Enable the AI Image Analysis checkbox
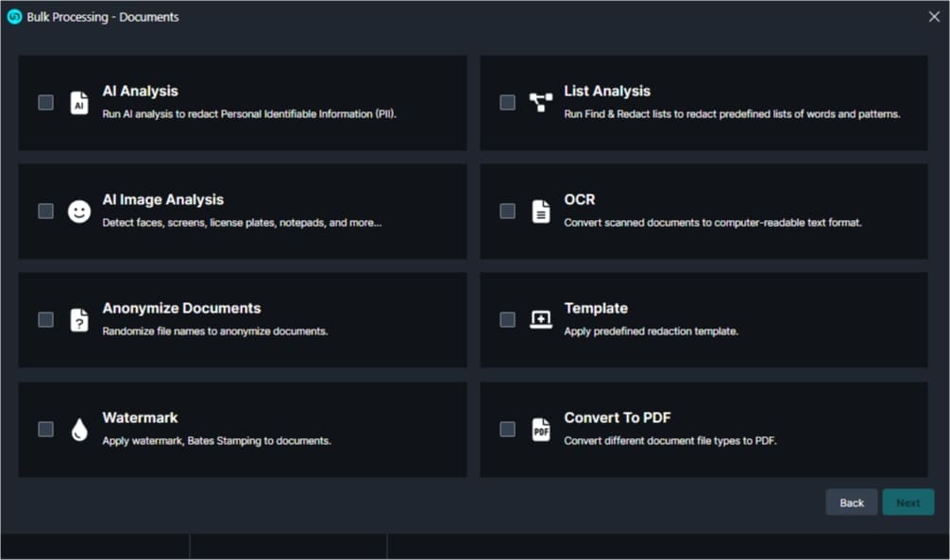This screenshot has width=950, height=560. point(45,211)
